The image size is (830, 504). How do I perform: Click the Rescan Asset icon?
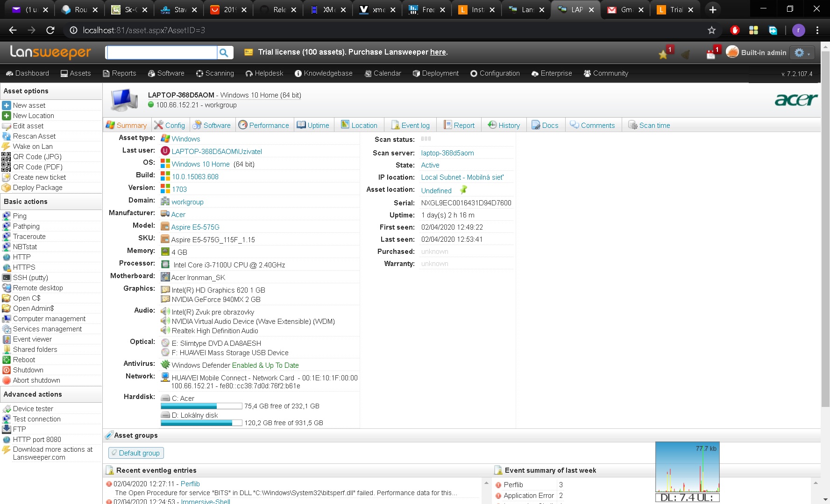click(x=7, y=136)
